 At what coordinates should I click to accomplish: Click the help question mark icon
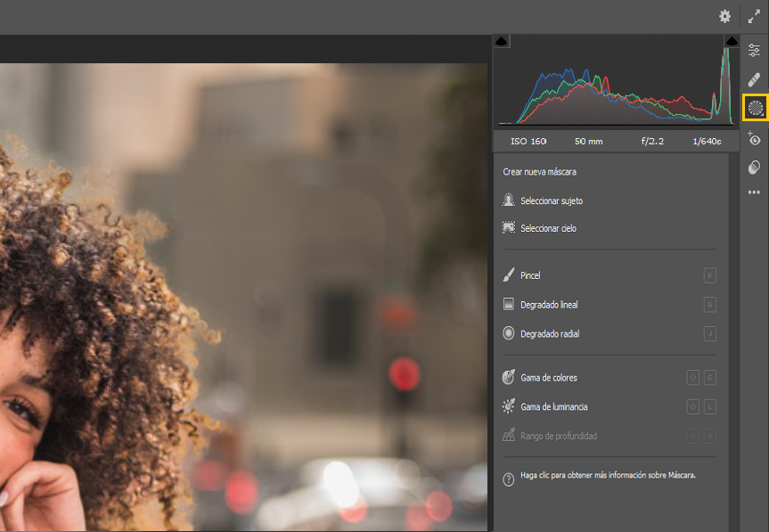tap(509, 479)
